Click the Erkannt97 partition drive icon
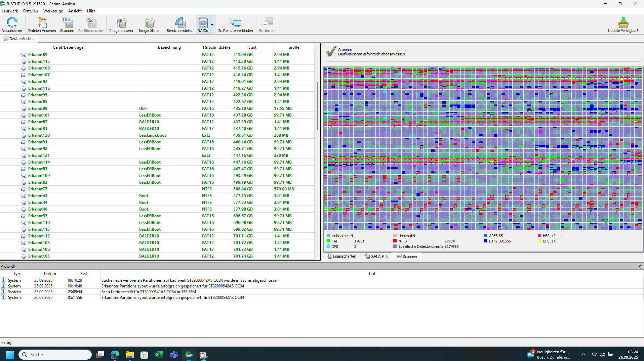This screenshot has width=644, height=361. pos(23,216)
